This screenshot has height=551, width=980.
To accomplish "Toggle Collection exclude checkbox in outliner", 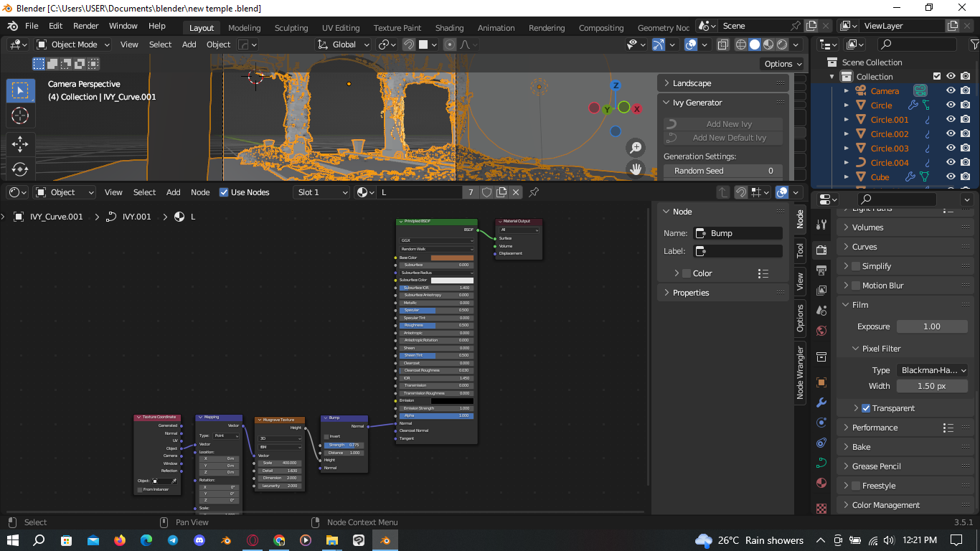I will pos(936,77).
